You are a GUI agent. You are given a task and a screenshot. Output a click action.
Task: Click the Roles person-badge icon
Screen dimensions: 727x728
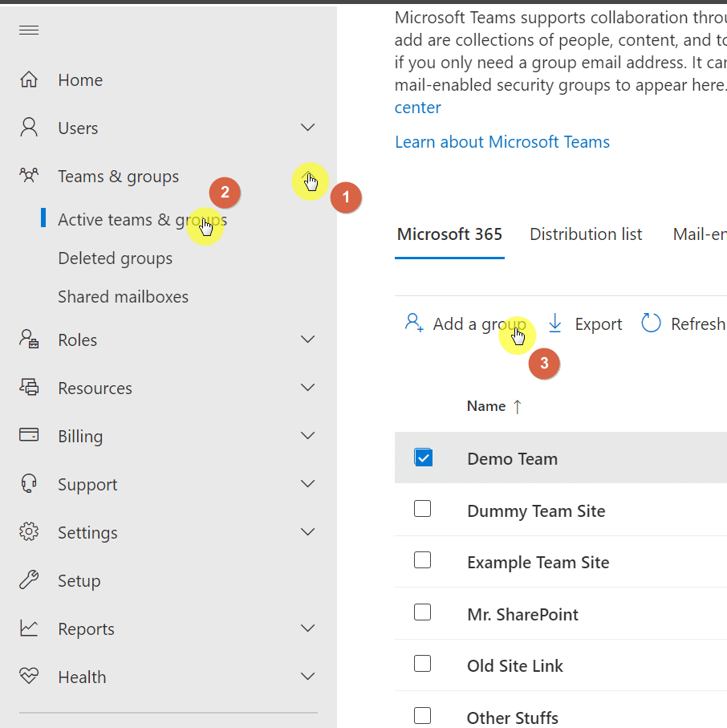(29, 339)
